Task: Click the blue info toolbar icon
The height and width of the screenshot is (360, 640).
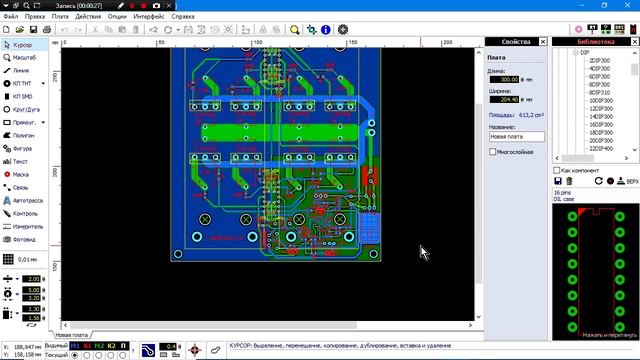Action: coord(326,29)
